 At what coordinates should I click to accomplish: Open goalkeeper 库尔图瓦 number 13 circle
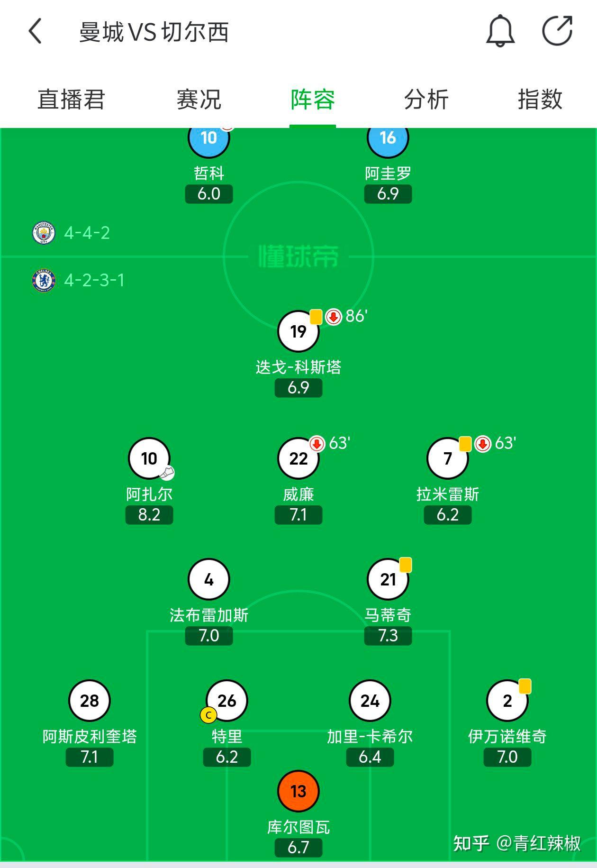298,791
